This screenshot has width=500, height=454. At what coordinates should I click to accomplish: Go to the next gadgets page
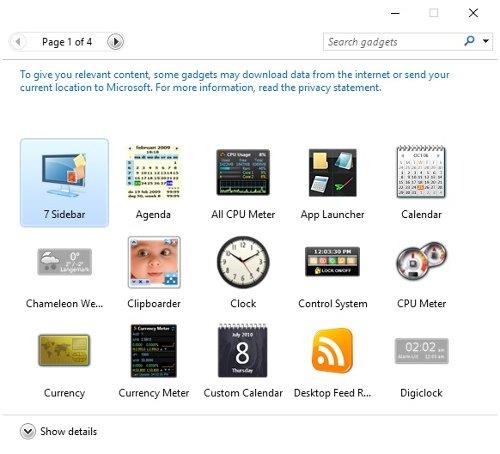coord(115,42)
